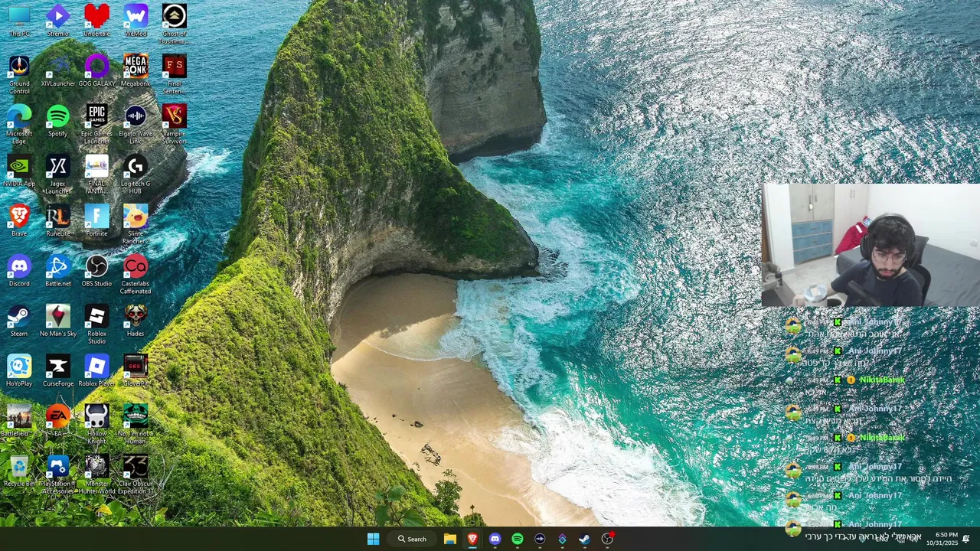
Task: Select the No, I'm not a Human shortcut
Action: tap(136, 423)
